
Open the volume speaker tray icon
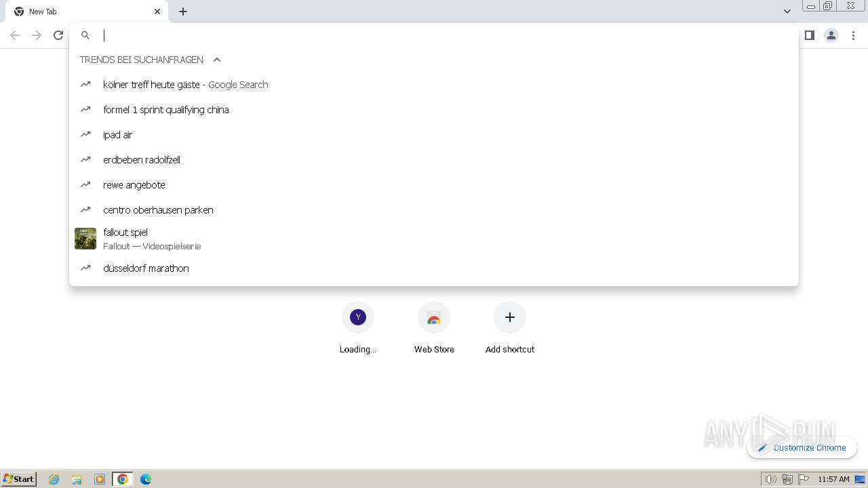click(770, 479)
